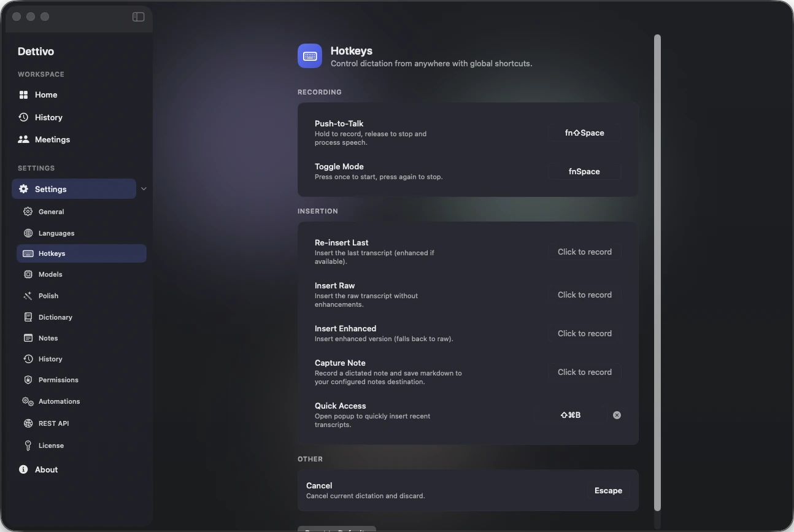Click the INSERTION section heading

(x=318, y=211)
